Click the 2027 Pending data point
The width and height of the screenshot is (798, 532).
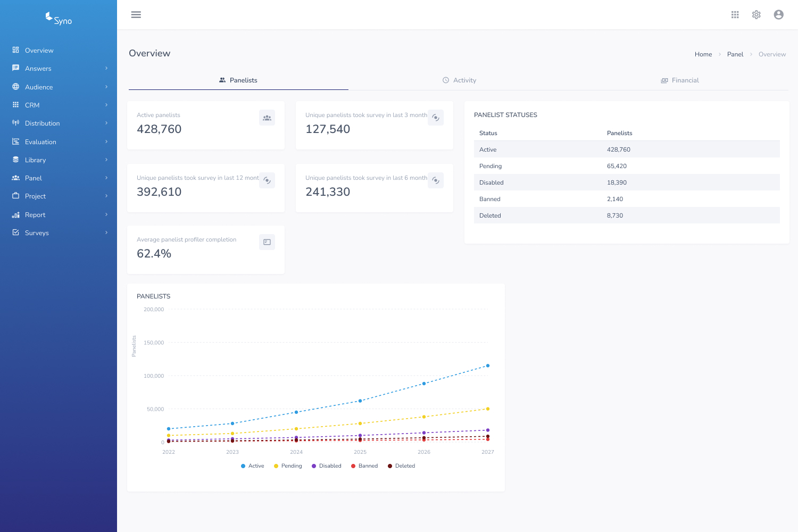coord(488,409)
